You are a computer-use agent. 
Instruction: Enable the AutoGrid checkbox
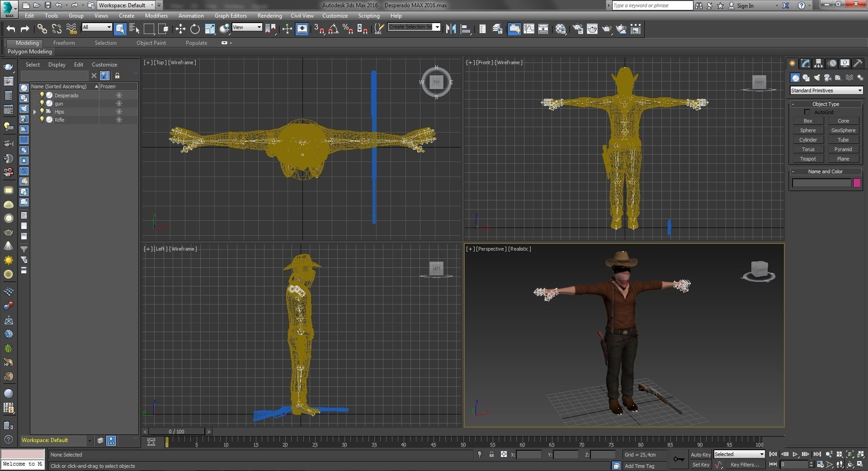pyautogui.click(x=807, y=112)
